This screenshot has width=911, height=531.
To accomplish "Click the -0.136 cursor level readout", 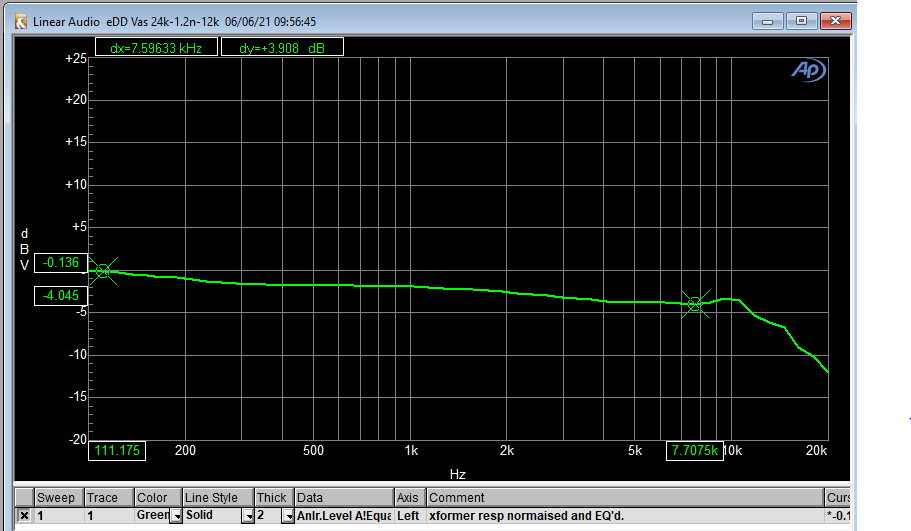I will pyautogui.click(x=61, y=263).
